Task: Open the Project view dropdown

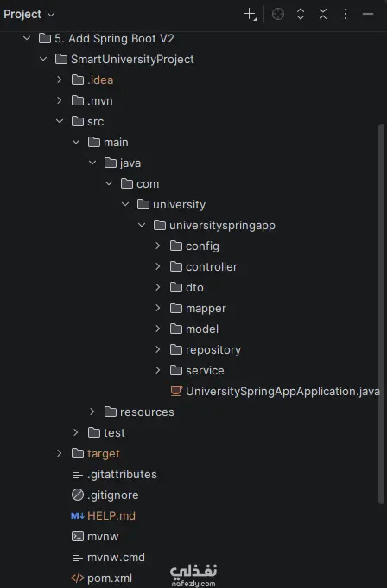Action: click(x=29, y=14)
